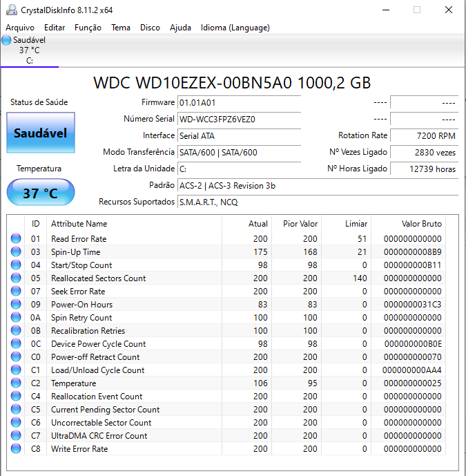This screenshot has width=466, height=476.
Task: Open the Editar menu
Action: tap(55, 28)
